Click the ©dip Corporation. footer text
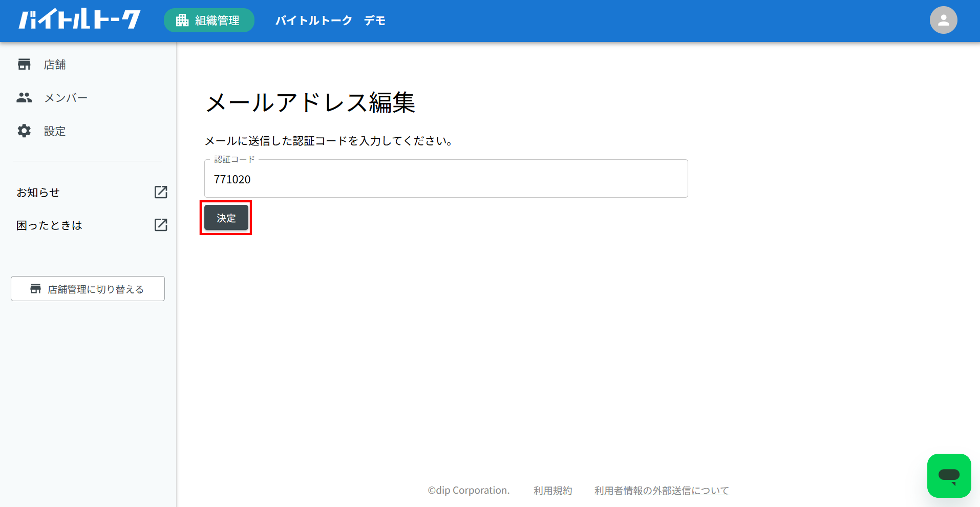 click(x=468, y=490)
